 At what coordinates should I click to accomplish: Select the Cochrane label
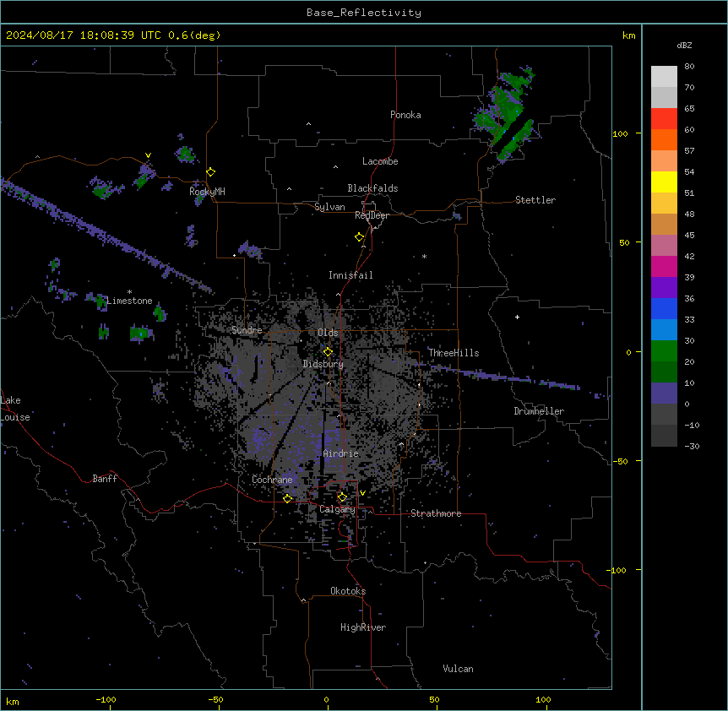(272, 480)
